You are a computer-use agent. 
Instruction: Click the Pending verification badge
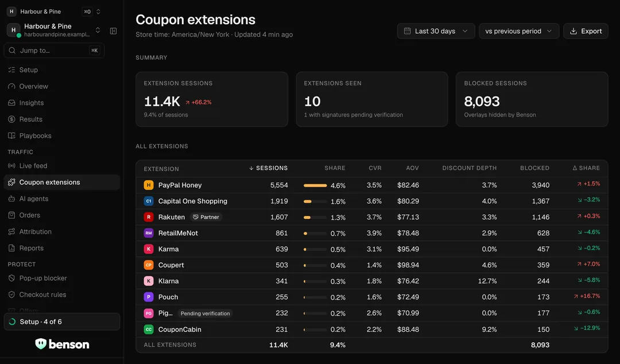pyautogui.click(x=205, y=313)
